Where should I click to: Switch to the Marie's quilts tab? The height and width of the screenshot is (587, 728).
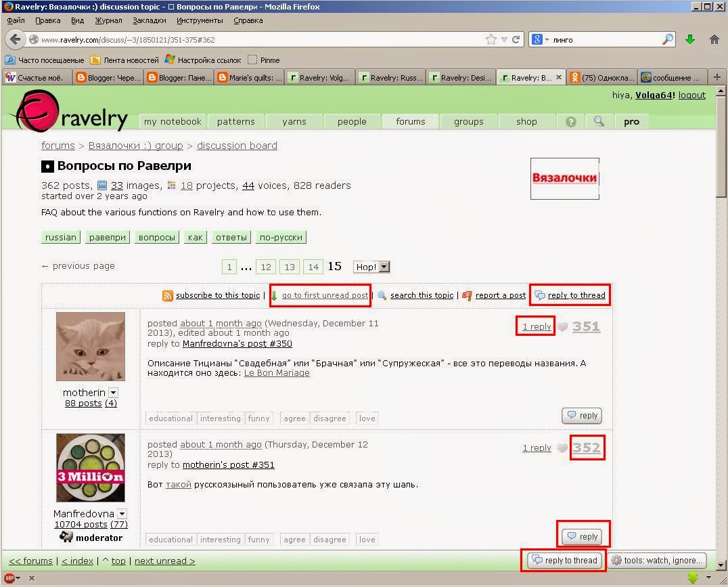tap(250, 78)
